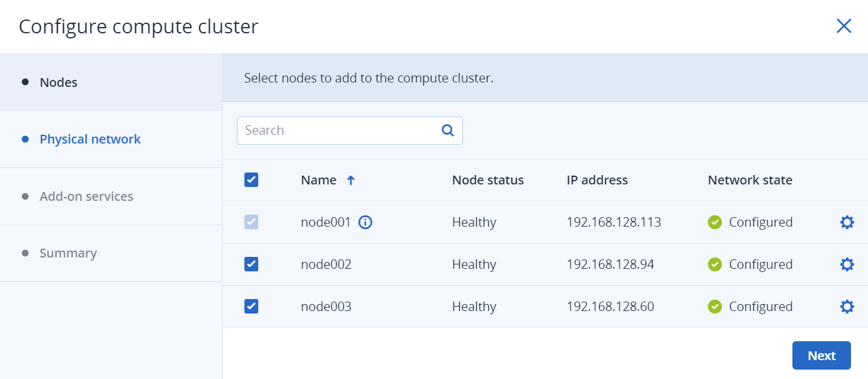This screenshot has width=868, height=379.
Task: Click the green Configured status icon for node002
Action: 714,264
